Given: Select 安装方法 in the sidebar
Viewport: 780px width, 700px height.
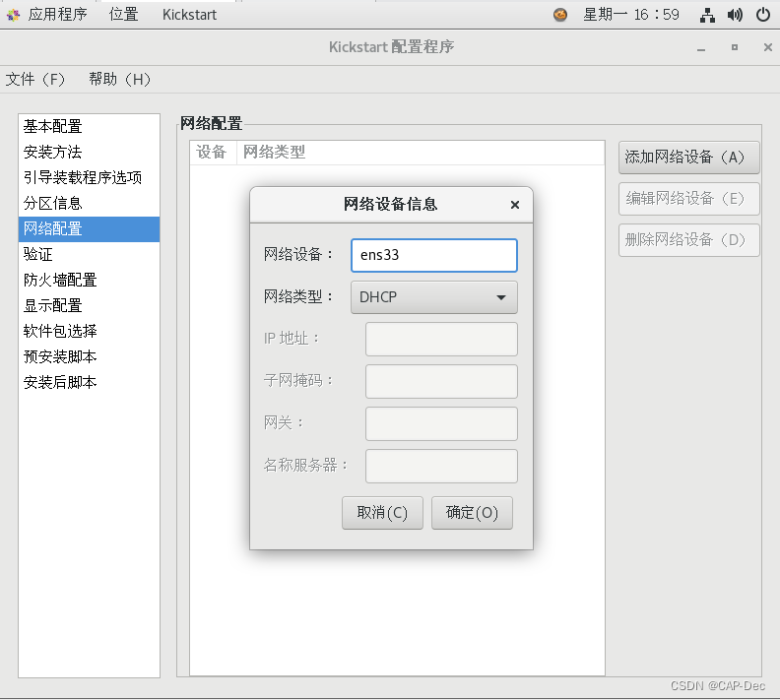Looking at the screenshot, I should point(89,153).
